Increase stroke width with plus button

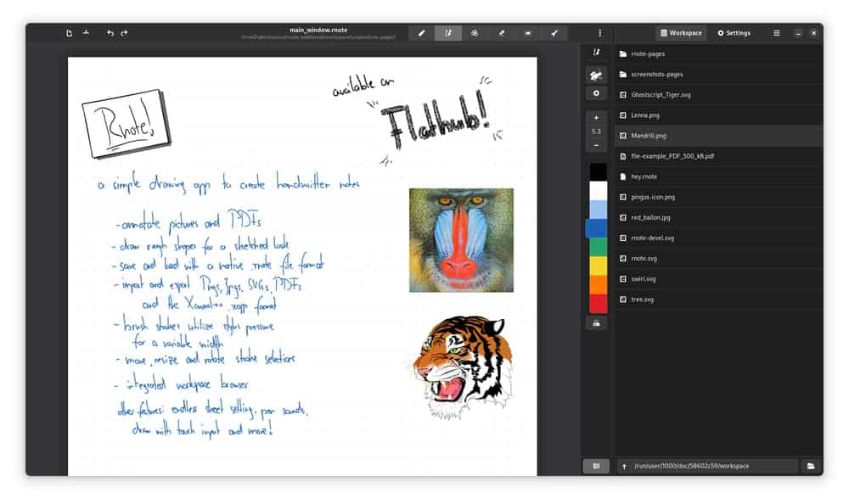(596, 118)
